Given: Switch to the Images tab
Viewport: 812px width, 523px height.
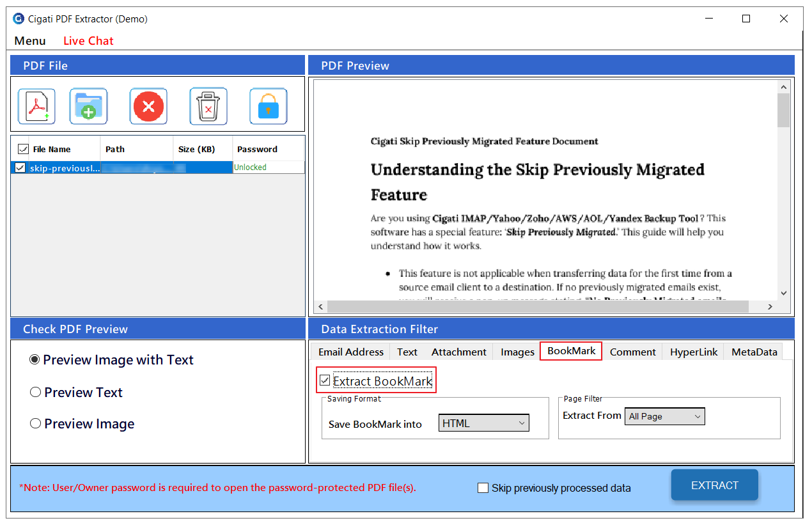Looking at the screenshot, I should (x=517, y=352).
